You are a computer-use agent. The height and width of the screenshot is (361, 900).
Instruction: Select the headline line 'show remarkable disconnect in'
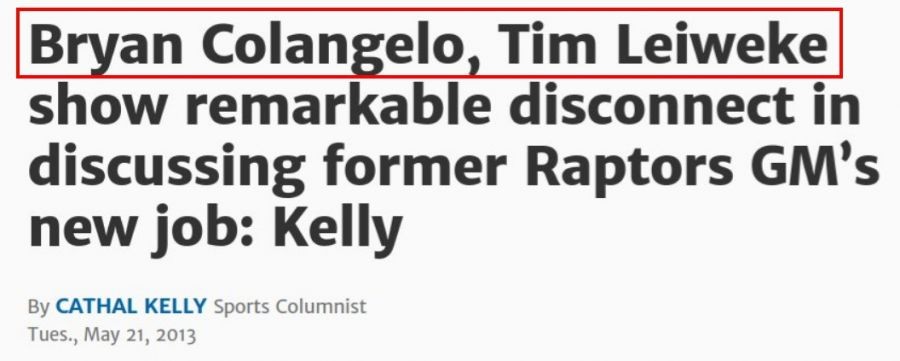(x=445, y=104)
